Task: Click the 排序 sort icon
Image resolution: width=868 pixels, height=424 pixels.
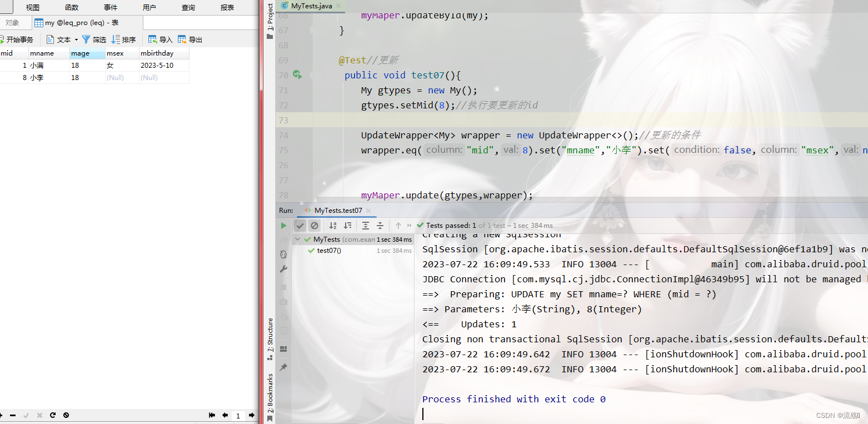Action: pyautogui.click(x=123, y=39)
